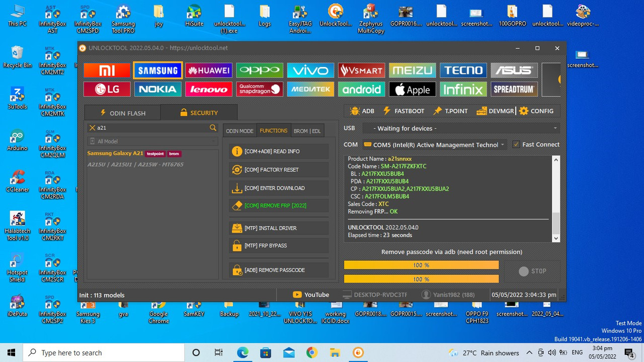The height and width of the screenshot is (362, 644).
Task: Choose the Meizu brand tile
Action: [x=412, y=70]
